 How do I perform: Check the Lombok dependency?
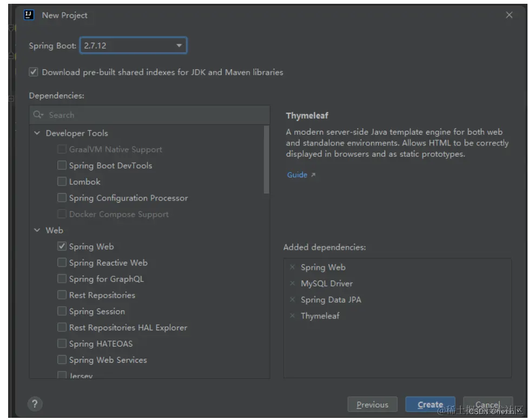tap(62, 182)
